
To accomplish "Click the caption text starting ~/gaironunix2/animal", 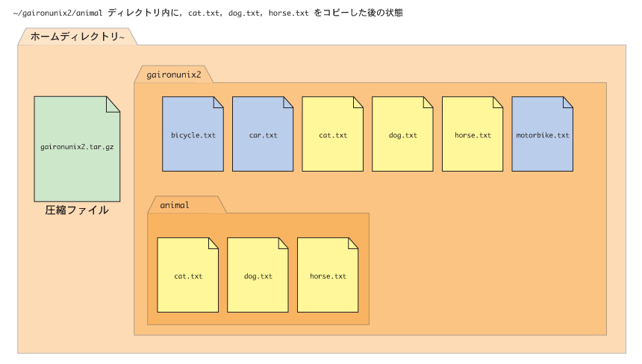I will pos(208,13).
